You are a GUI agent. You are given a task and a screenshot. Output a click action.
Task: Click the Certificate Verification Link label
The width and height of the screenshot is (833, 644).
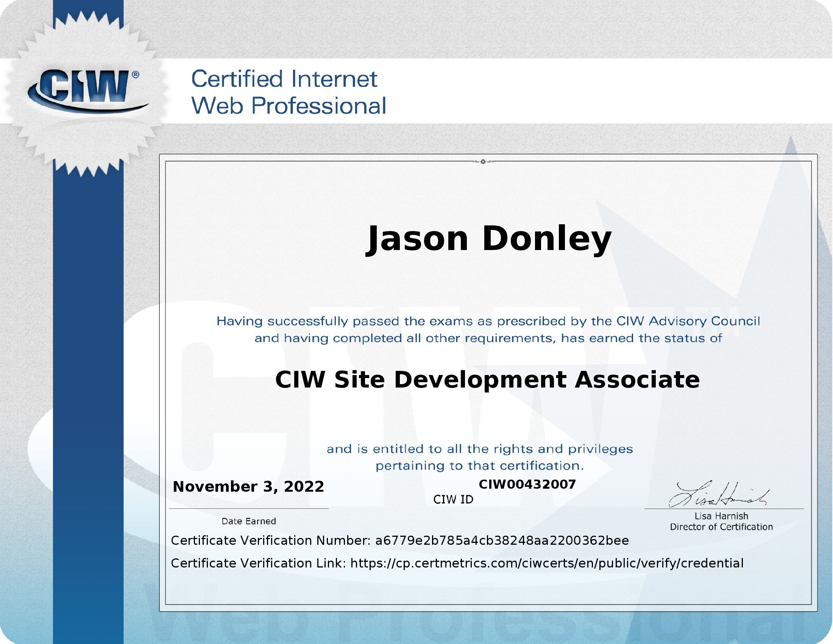pos(258,564)
